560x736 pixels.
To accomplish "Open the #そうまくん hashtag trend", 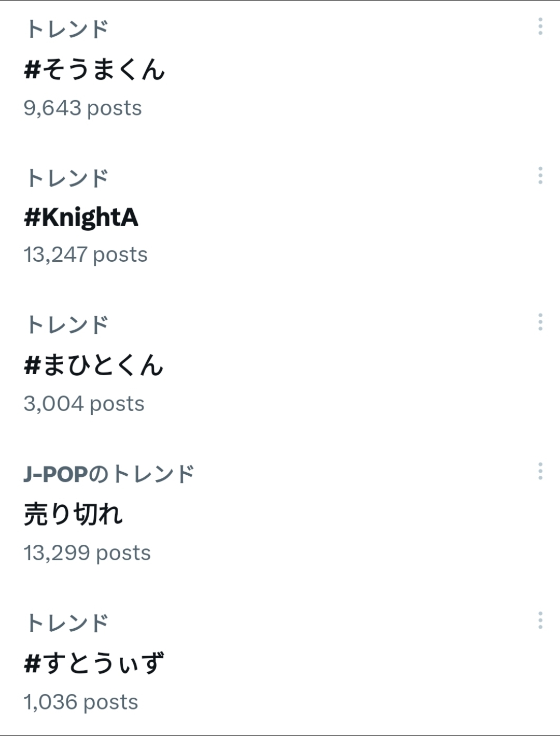I will pyautogui.click(x=94, y=69).
